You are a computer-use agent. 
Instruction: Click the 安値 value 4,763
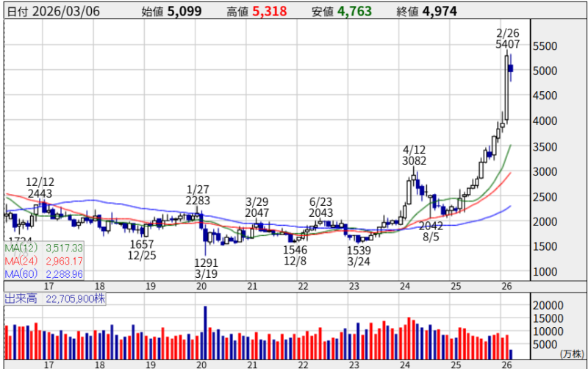(x=355, y=11)
